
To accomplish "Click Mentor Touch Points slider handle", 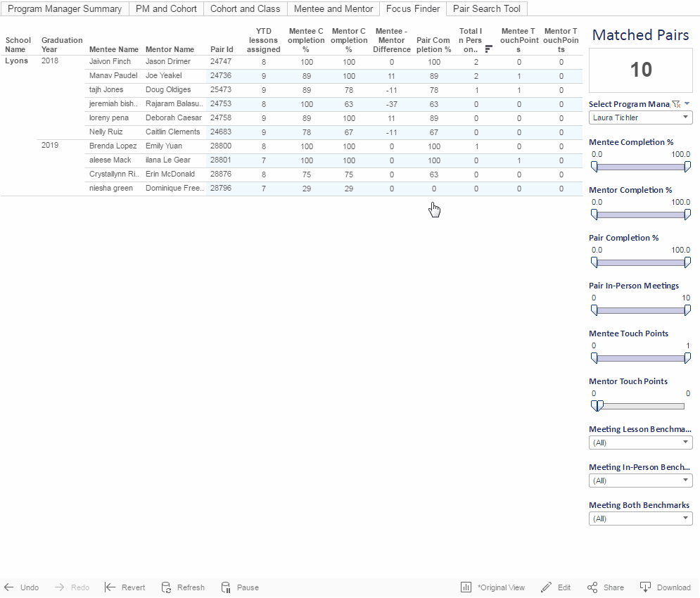I will [x=597, y=405].
